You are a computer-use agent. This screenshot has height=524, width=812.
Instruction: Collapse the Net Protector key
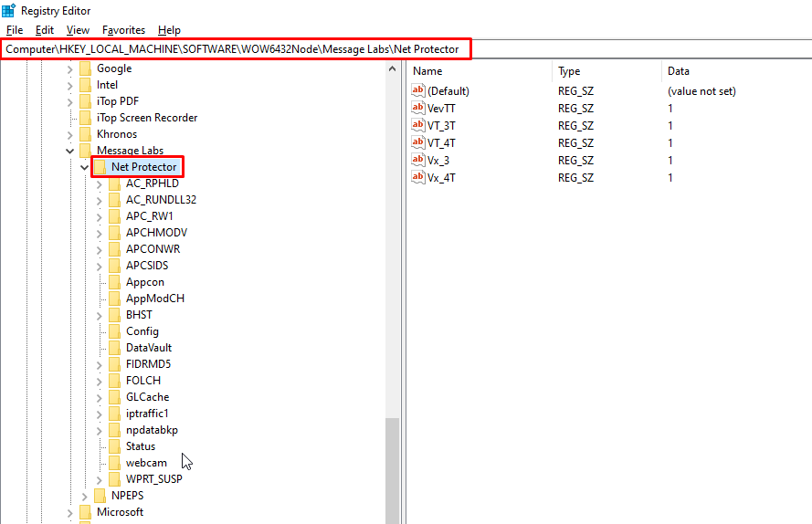85,167
